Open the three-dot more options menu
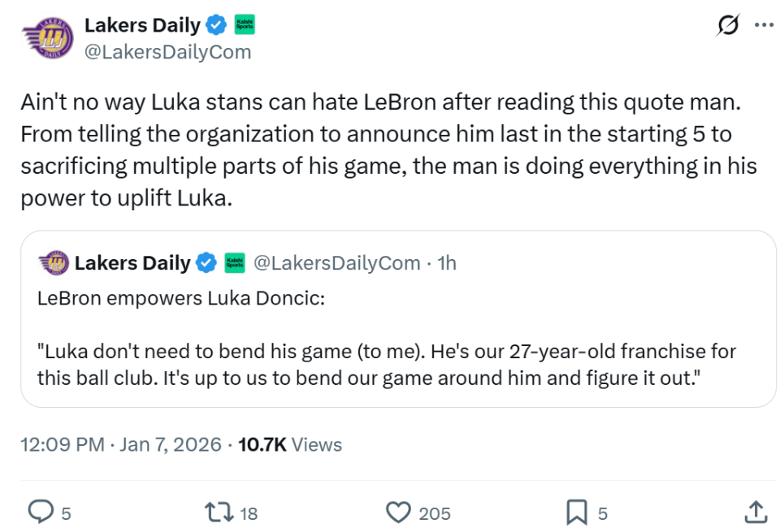The width and height of the screenshot is (780, 532). (x=764, y=25)
